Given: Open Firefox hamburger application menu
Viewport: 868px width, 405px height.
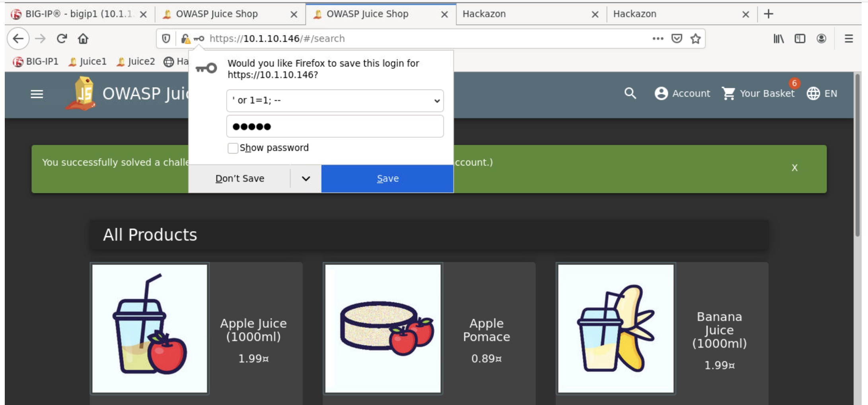Looking at the screenshot, I should [x=849, y=39].
